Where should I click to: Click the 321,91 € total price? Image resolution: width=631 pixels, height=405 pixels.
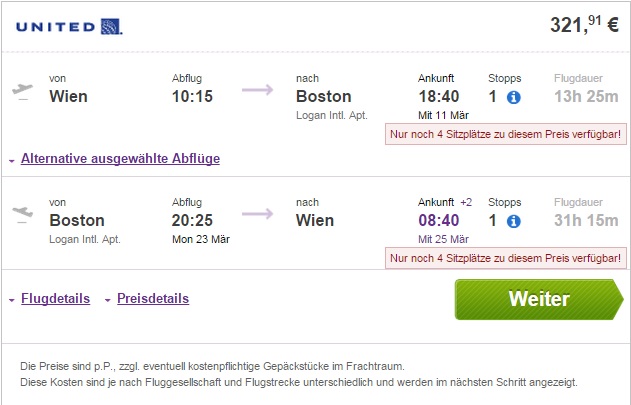click(584, 25)
